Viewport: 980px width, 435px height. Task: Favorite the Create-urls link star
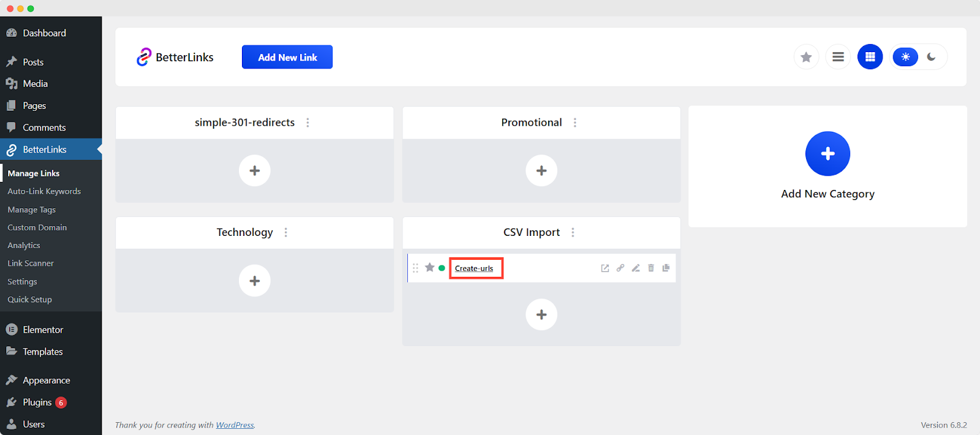[x=430, y=268]
